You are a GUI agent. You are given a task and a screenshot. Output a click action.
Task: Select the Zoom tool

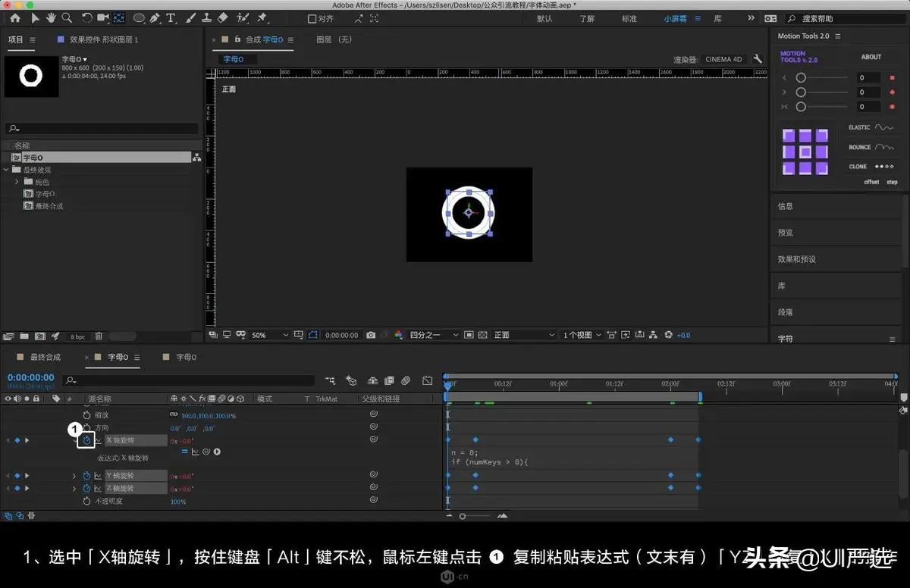[67, 17]
